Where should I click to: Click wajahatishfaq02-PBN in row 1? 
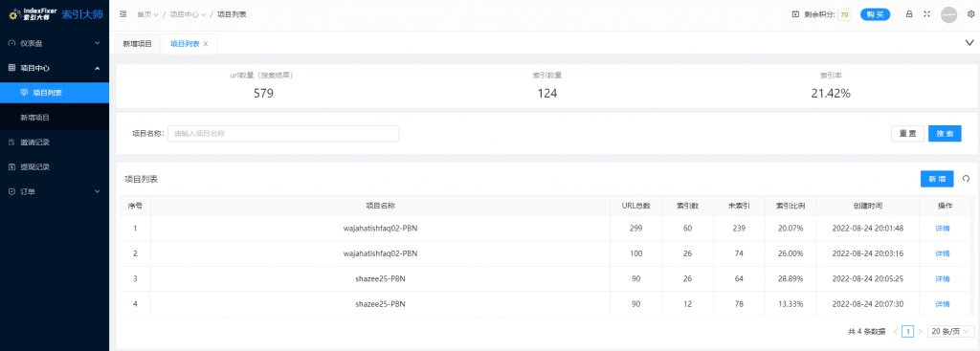point(381,229)
